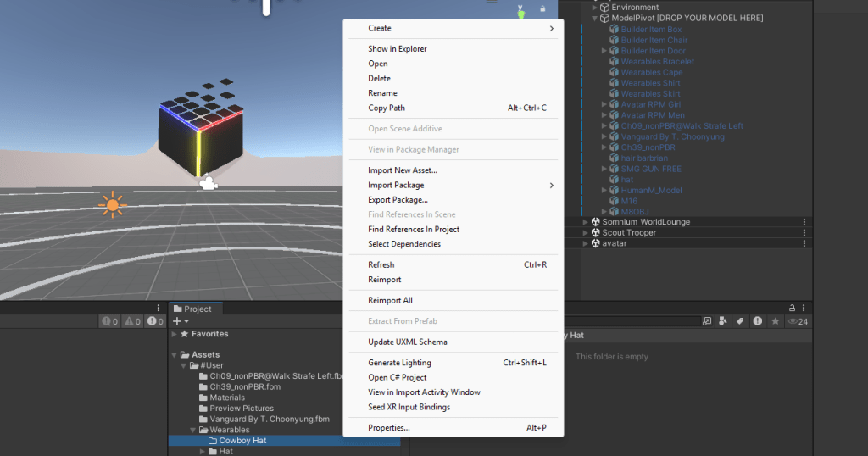Toggle the Project panel lock icon
Screen dimensions: 868x456
[x=792, y=308]
